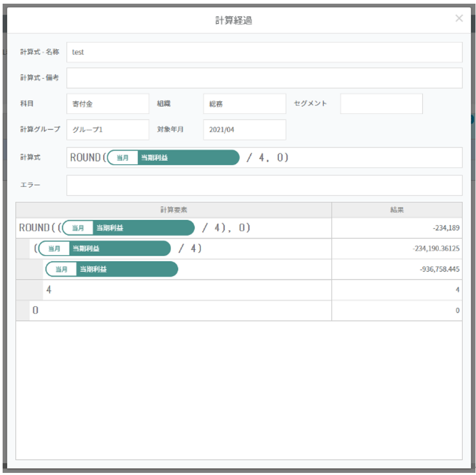This screenshot has height=475, width=476.
Task: Click the result cell showing -936,758.445
Action: pos(396,269)
